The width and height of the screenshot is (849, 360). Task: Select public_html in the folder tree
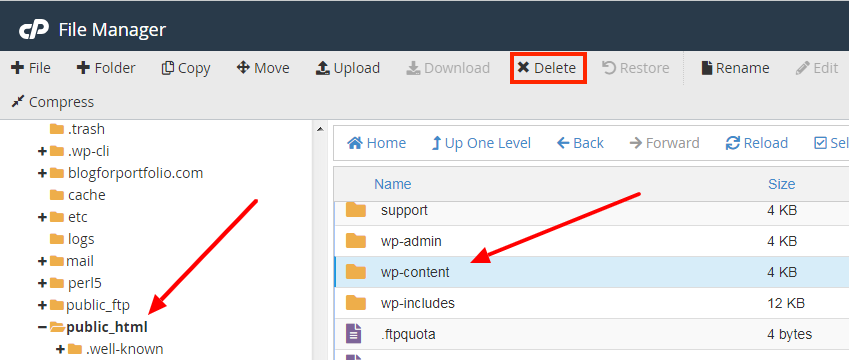point(107,328)
